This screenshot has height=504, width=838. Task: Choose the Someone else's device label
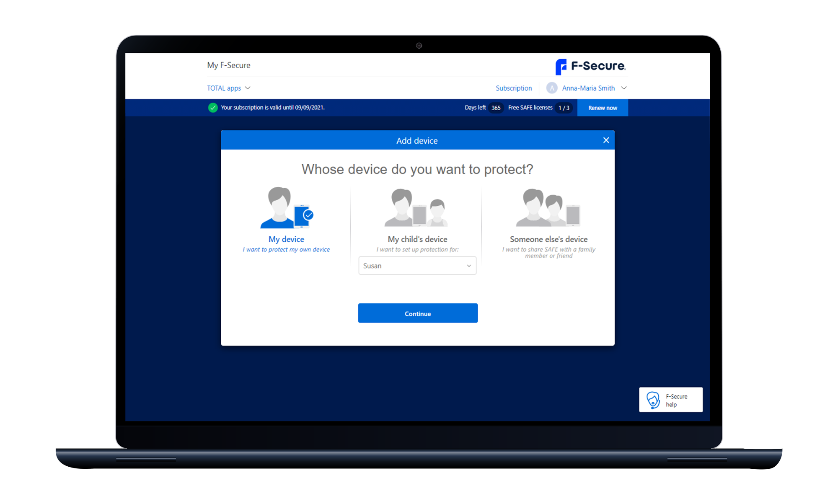pos(548,239)
